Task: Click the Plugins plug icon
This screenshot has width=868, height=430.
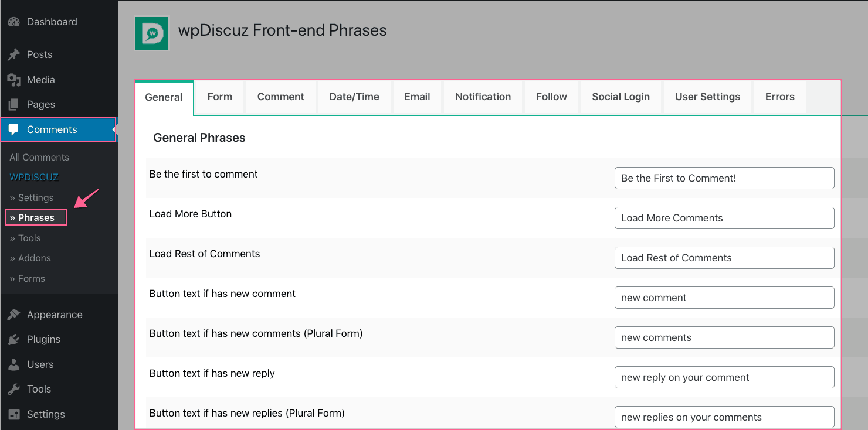Action: [x=14, y=339]
